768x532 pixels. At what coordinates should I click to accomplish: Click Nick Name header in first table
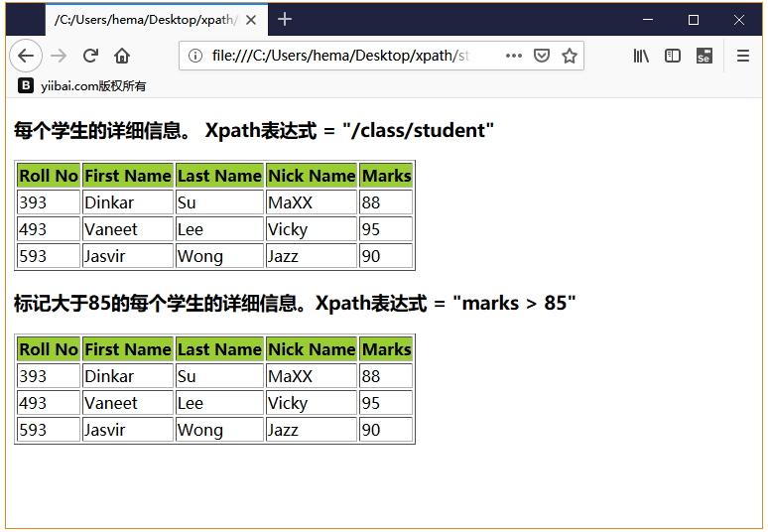coord(312,176)
